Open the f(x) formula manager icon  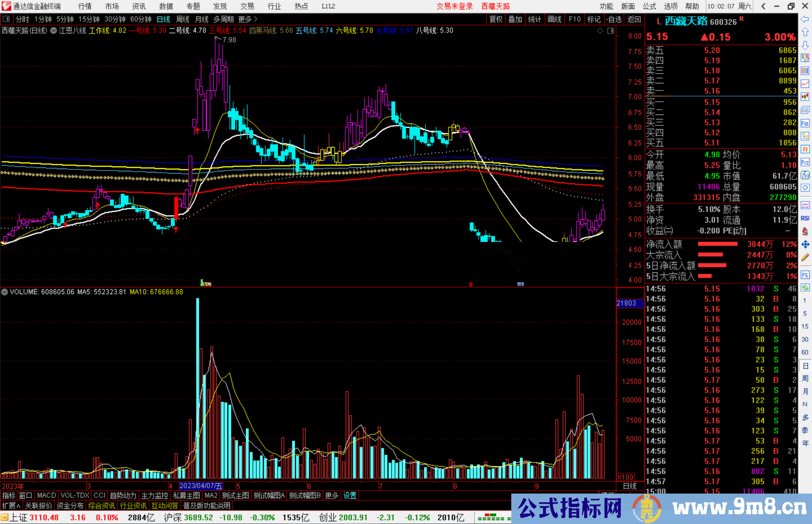point(805,175)
